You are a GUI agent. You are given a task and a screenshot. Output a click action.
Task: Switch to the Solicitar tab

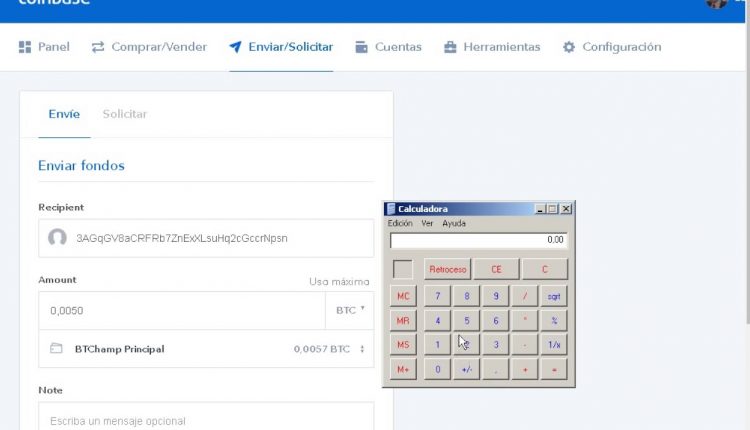coord(125,114)
